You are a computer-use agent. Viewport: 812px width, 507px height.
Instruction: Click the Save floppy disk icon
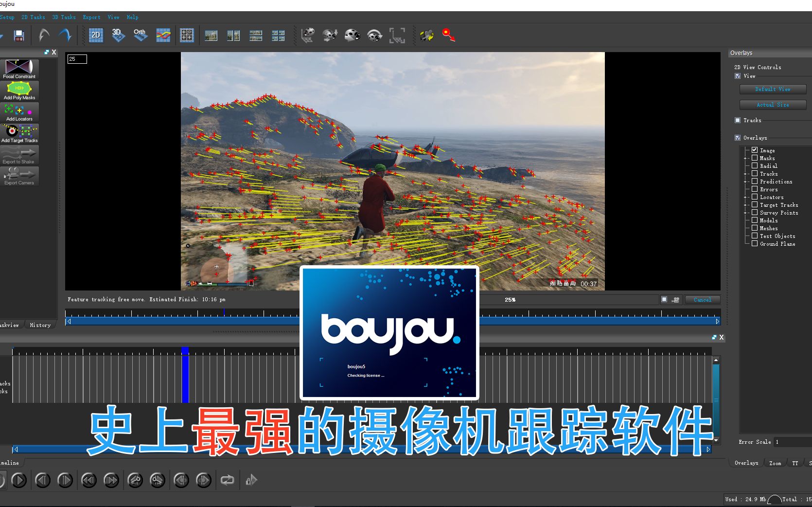pyautogui.click(x=19, y=36)
